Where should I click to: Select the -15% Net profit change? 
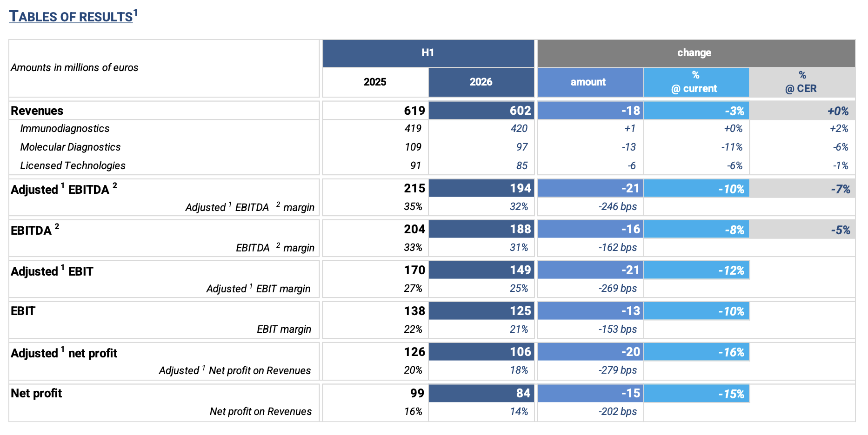pos(731,394)
